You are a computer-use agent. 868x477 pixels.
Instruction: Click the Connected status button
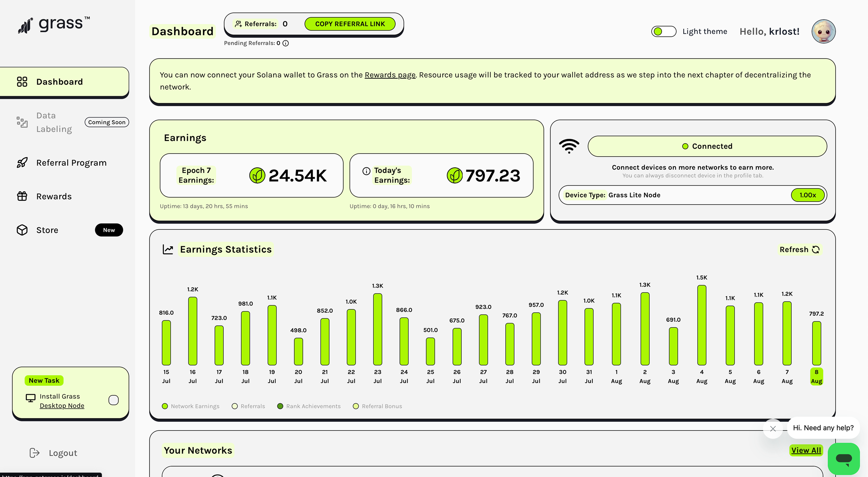point(707,146)
